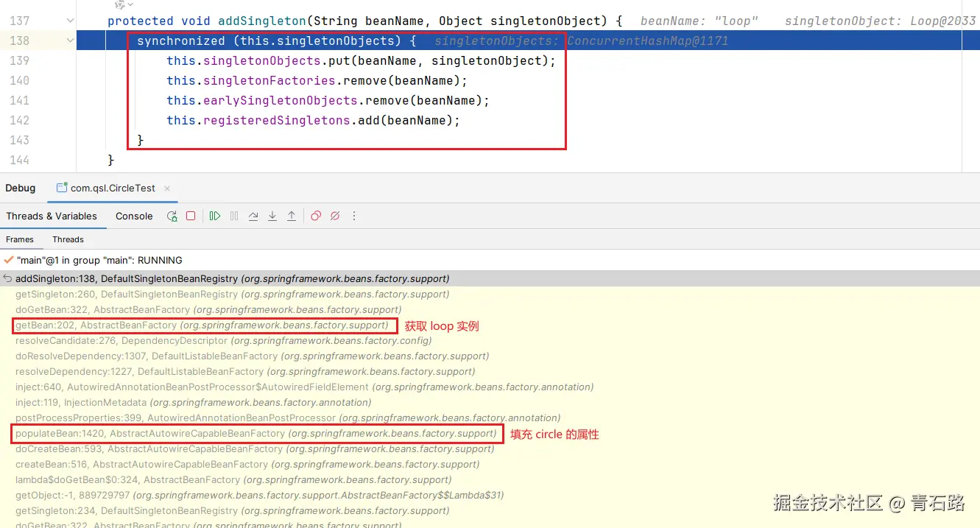Click earlySingletonObjects on line 141
The image size is (980, 528).
click(281, 100)
